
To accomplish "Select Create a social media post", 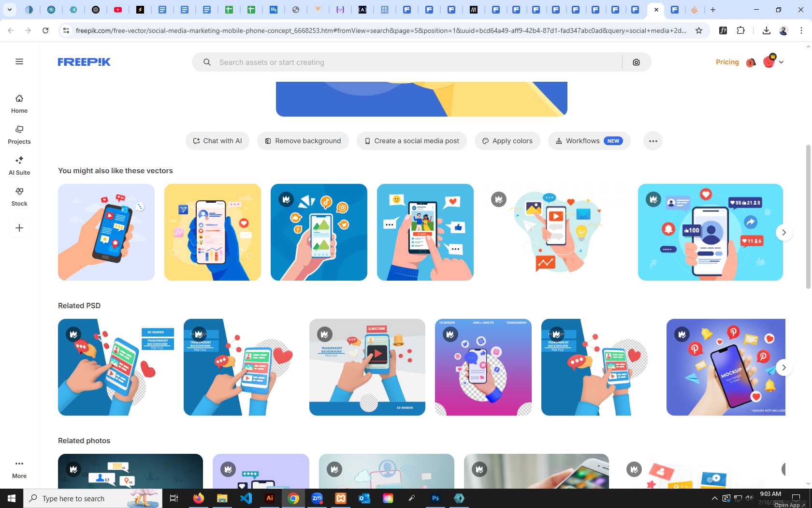I will pos(412,141).
